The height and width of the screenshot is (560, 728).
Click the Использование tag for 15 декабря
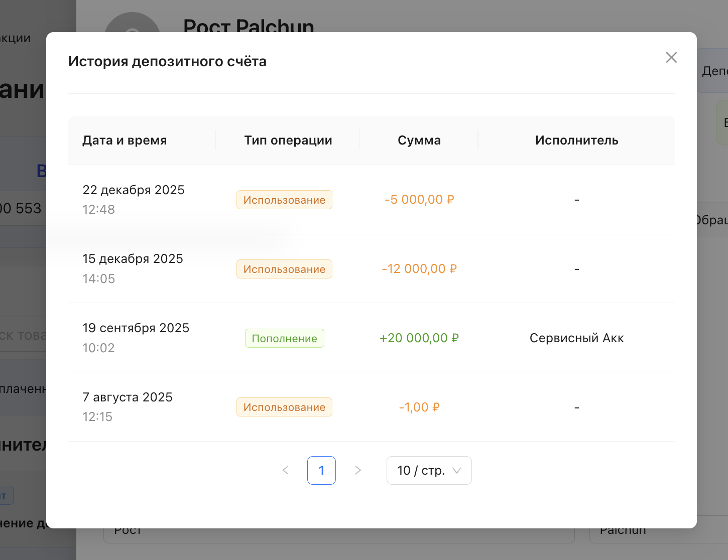(x=284, y=269)
